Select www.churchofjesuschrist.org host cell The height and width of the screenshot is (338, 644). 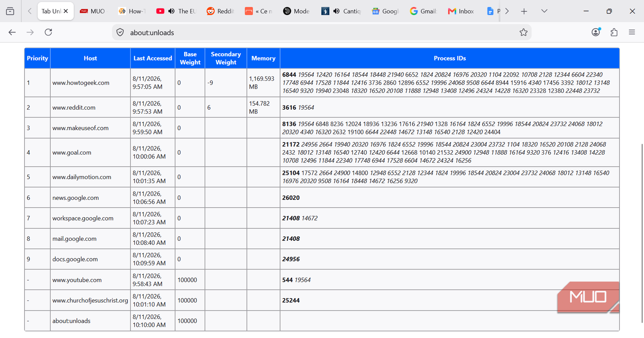point(90,301)
